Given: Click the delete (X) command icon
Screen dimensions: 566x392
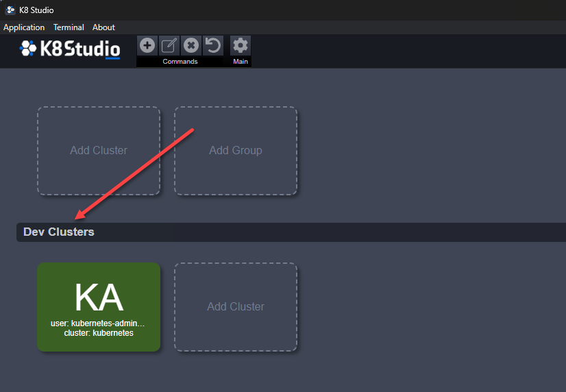Looking at the screenshot, I should [x=191, y=45].
